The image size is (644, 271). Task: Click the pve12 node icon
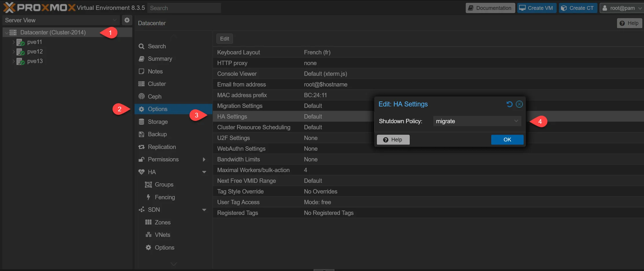pos(20,52)
